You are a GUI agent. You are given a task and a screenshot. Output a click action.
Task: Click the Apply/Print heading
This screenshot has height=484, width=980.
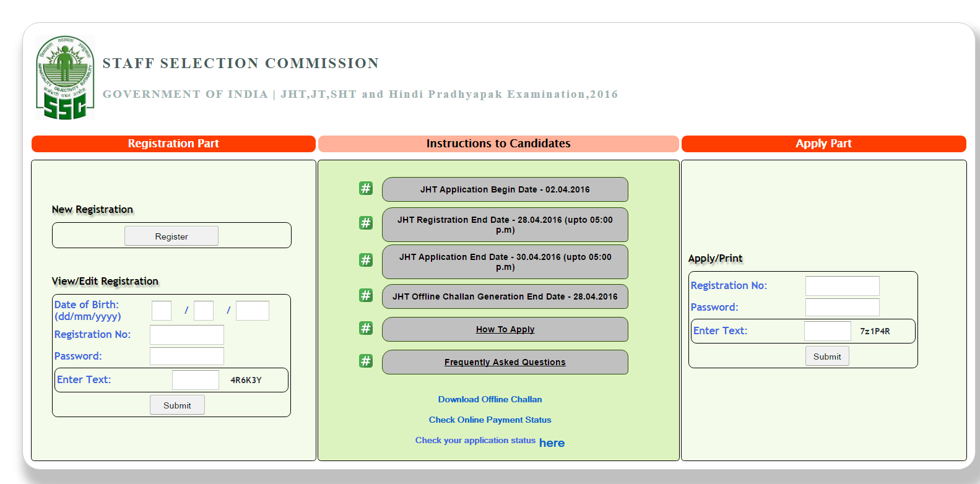716,258
